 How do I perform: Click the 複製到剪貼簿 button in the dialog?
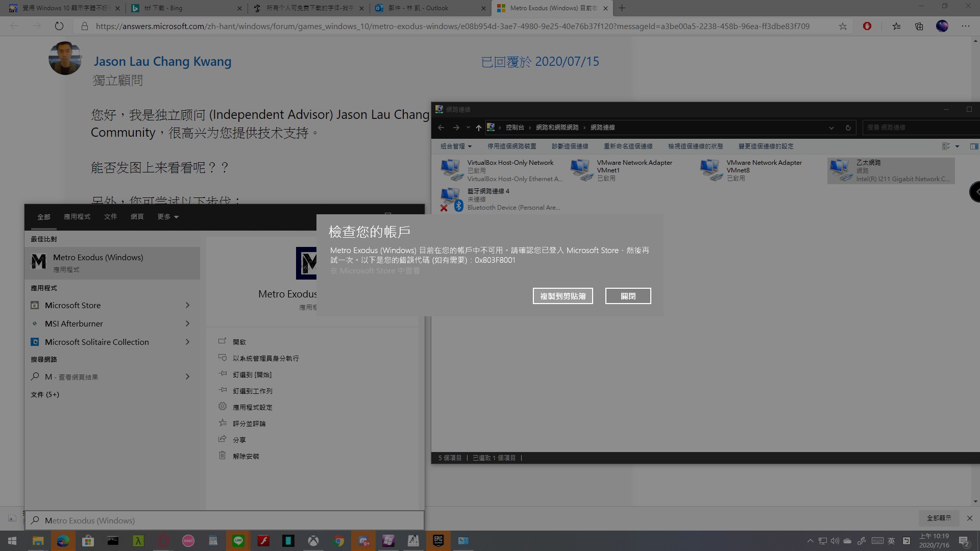point(562,296)
